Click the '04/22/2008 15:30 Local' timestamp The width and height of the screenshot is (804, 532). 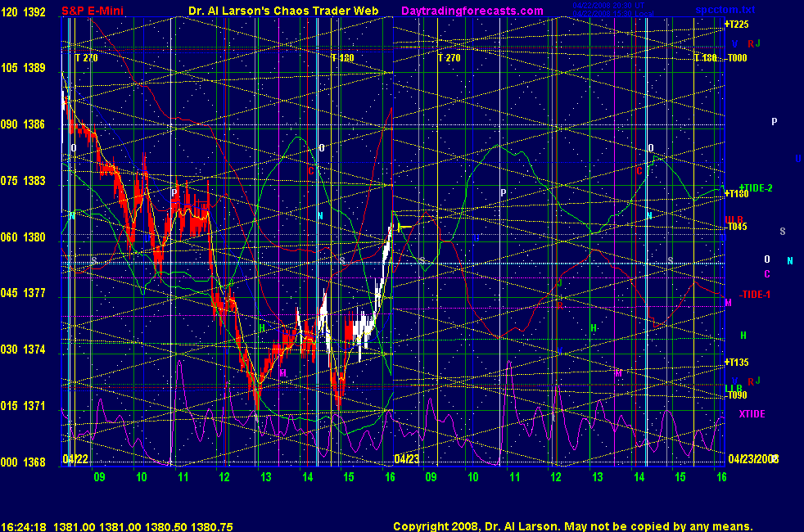612,14
